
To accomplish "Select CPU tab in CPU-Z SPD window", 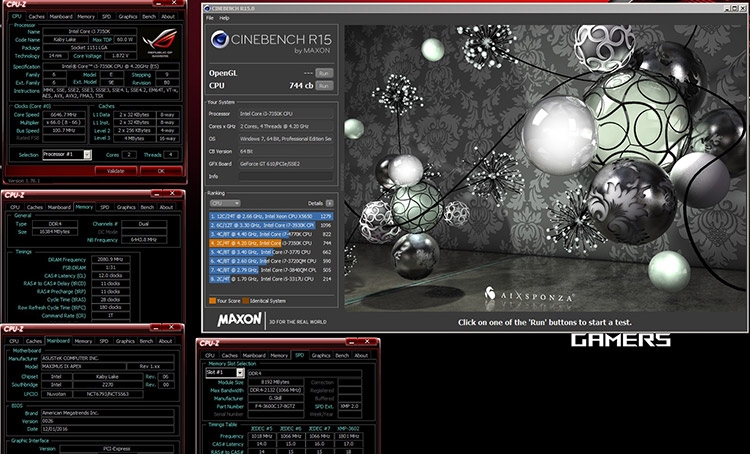I will pyautogui.click(x=210, y=355).
